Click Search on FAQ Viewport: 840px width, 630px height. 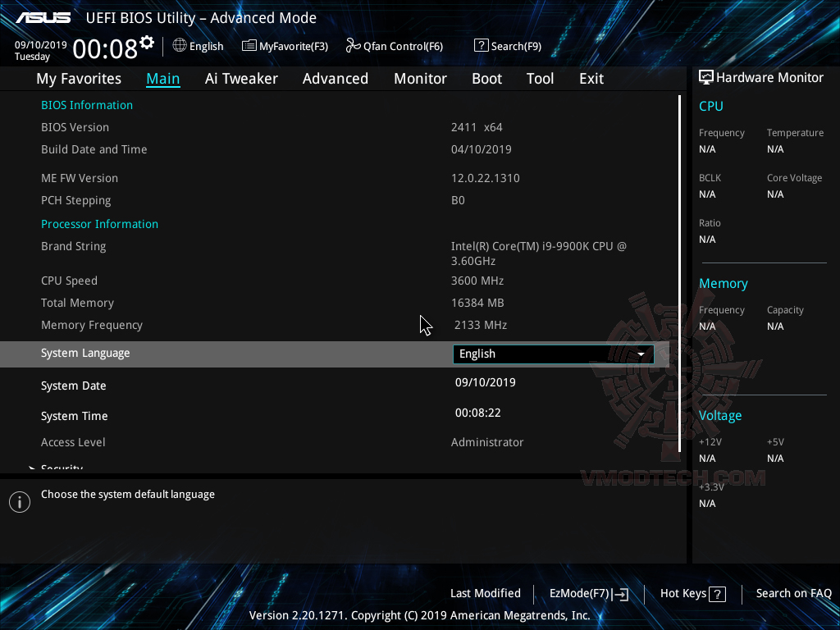point(793,593)
